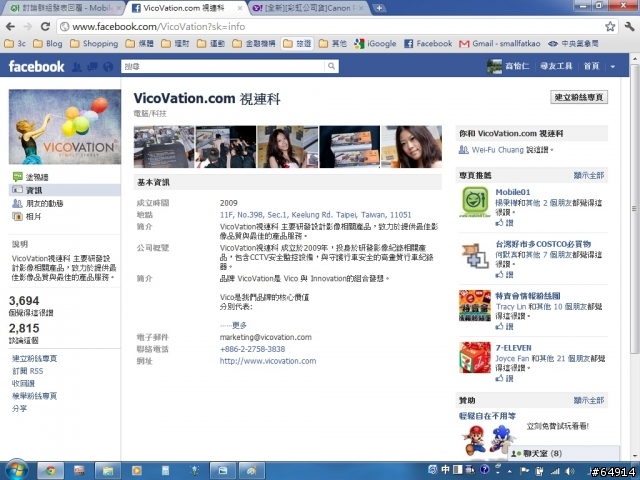Open fifth photo thumbnail of woman's face

click(411, 147)
